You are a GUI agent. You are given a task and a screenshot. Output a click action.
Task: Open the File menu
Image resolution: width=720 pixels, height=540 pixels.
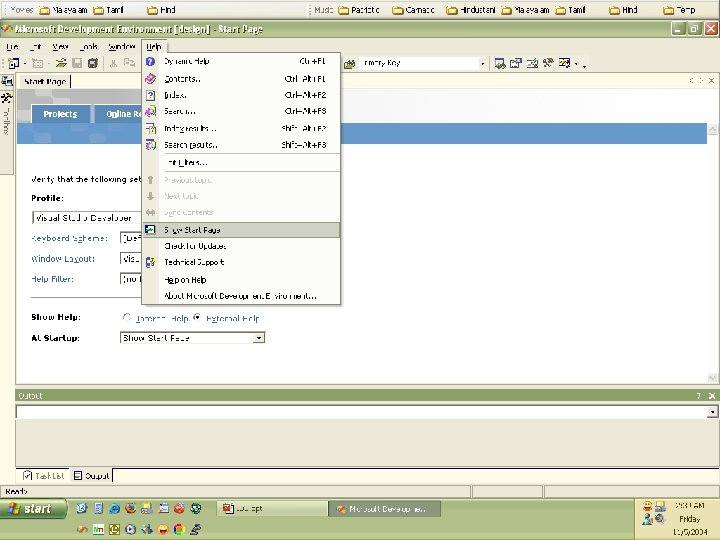12,47
